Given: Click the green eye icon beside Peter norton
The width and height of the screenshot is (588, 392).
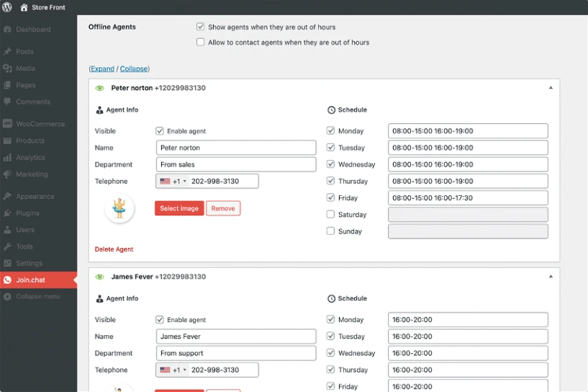Looking at the screenshot, I should pyautogui.click(x=100, y=88).
